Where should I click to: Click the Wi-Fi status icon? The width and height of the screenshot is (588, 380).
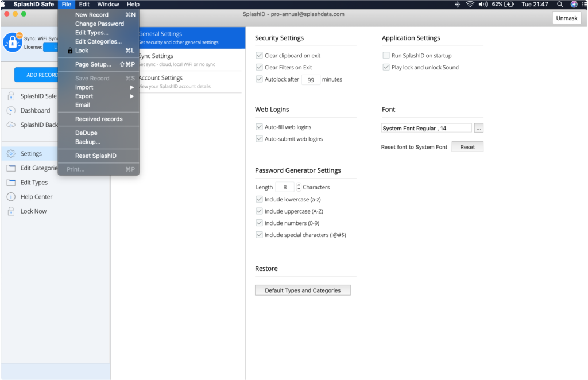click(470, 5)
